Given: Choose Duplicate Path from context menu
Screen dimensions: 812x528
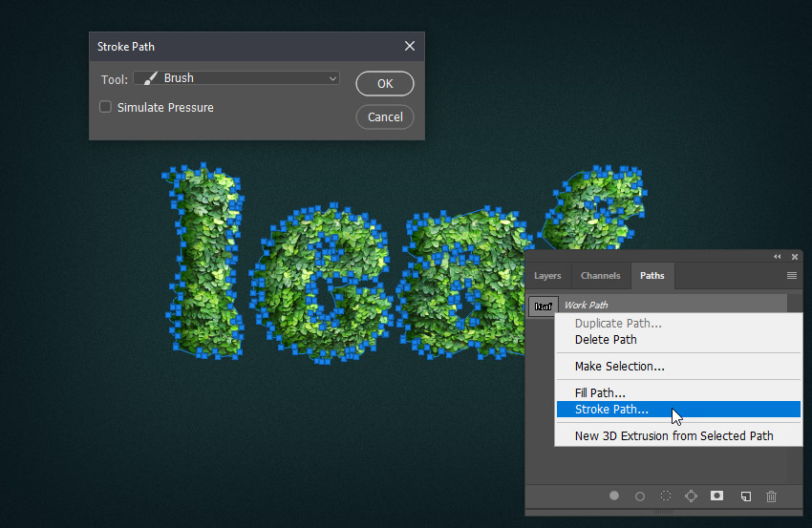Looking at the screenshot, I should tap(678, 323).
